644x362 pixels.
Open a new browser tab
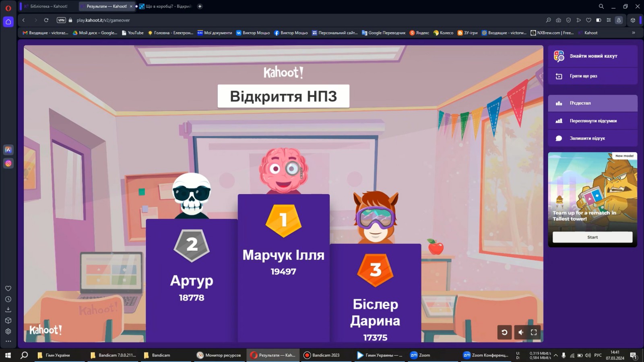(x=200, y=6)
